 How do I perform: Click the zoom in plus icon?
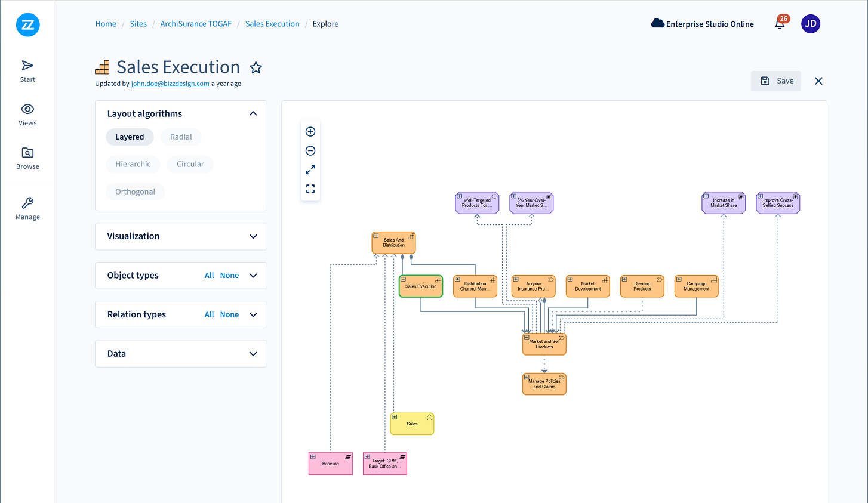click(310, 132)
